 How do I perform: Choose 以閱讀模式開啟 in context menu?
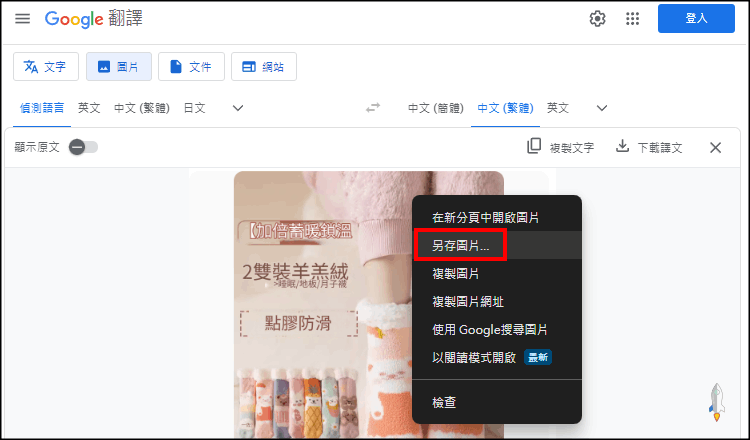tap(497, 358)
